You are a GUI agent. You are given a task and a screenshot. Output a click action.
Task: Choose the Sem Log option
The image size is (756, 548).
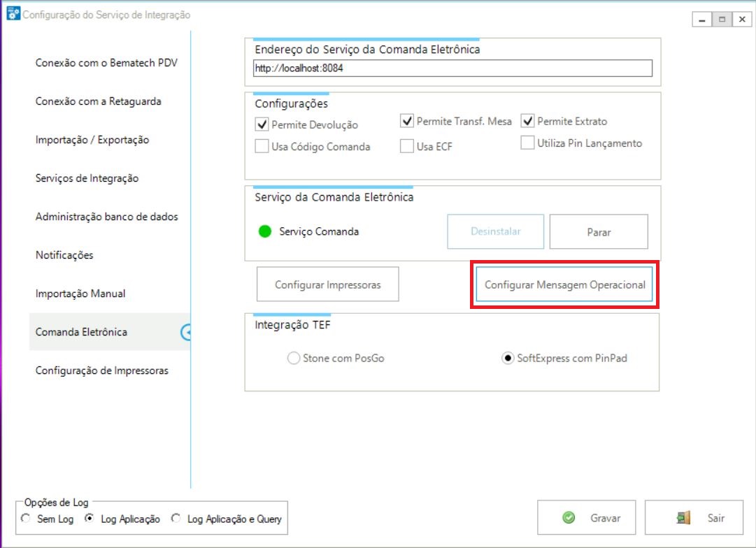pos(26,518)
